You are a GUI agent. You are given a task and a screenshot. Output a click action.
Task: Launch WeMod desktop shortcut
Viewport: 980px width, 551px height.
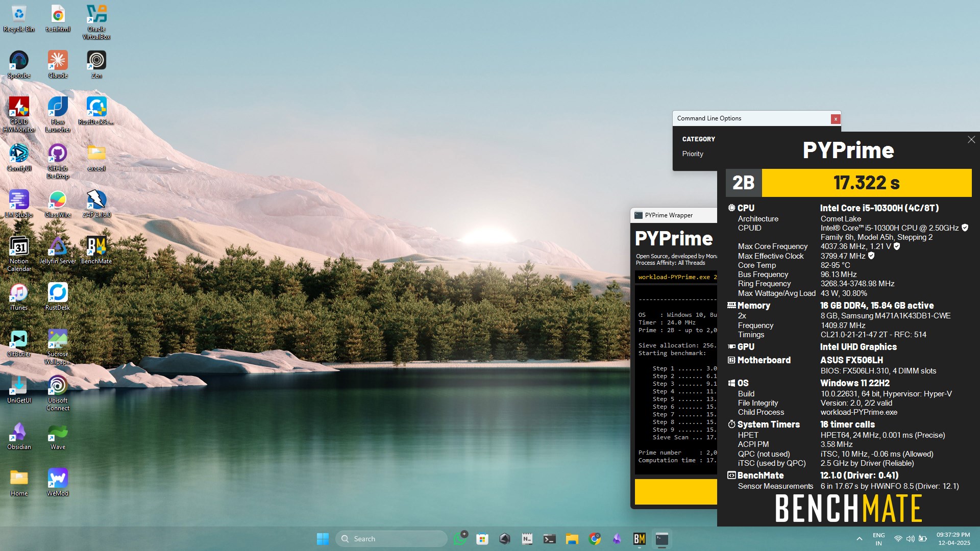coord(58,483)
